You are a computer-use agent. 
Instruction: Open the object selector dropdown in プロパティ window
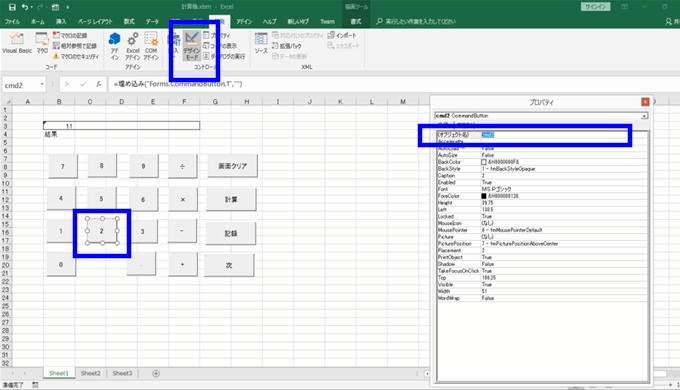pos(644,116)
